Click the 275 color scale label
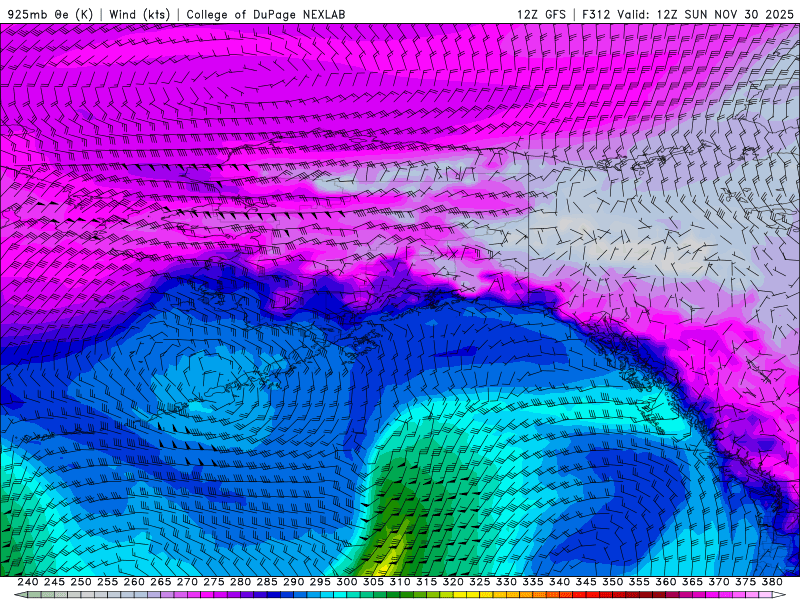800x600 pixels. coord(213,582)
